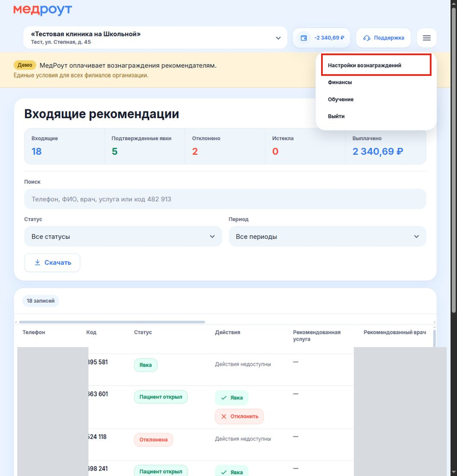
Task: Click the Статус column header
Action: [143, 333]
